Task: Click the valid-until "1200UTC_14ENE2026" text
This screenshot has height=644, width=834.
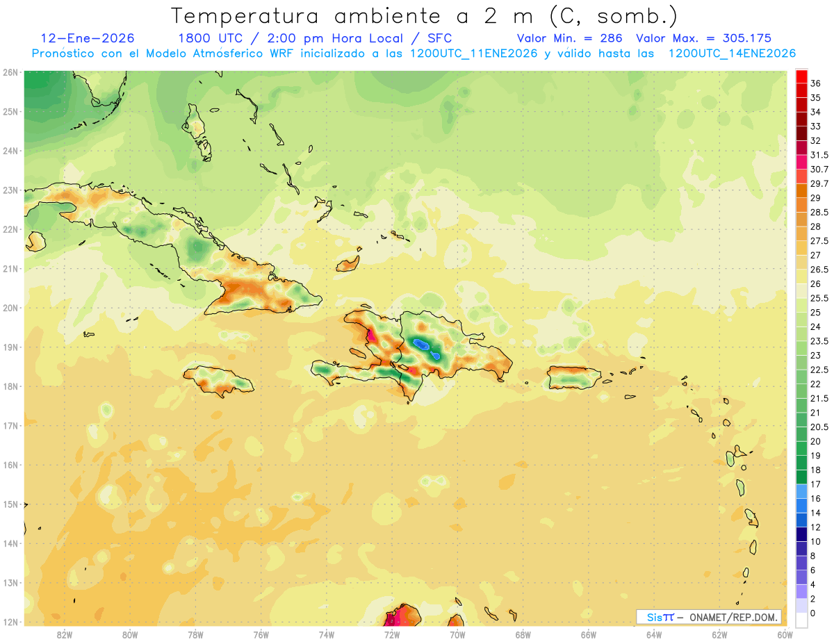Action: click(x=732, y=53)
